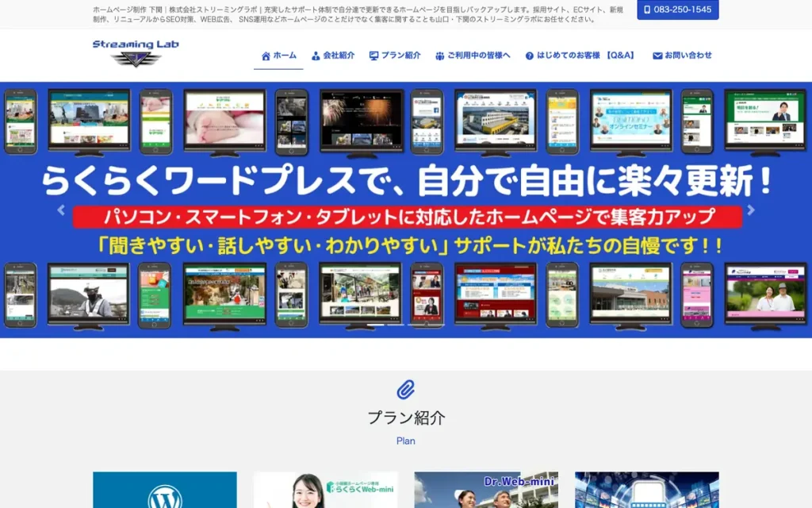Click the Streaming Lab logo

coord(136,53)
